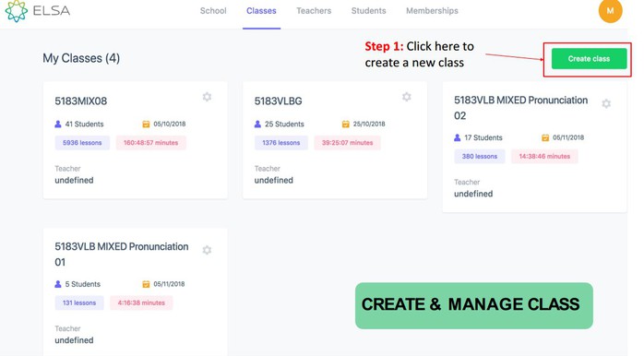Screen dimensions: 644x356
Task: Click gear icon on MIXED Pronunciation 02 card
Action: coord(606,104)
